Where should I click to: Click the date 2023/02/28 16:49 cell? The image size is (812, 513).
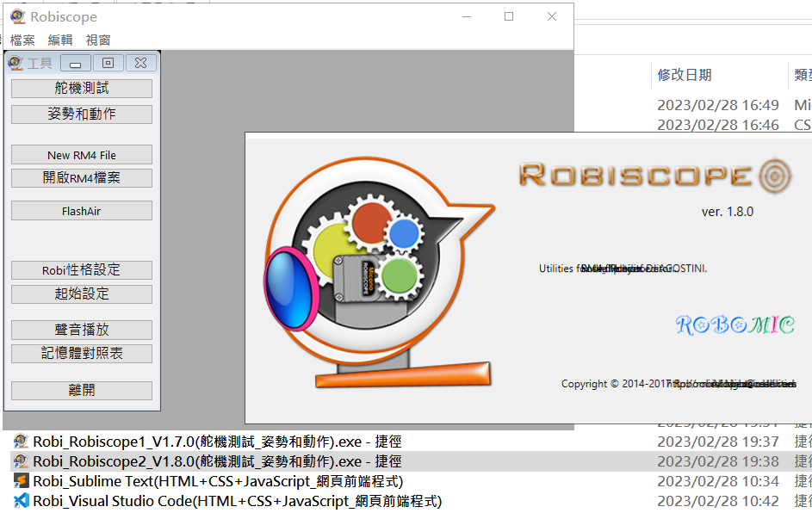click(718, 105)
